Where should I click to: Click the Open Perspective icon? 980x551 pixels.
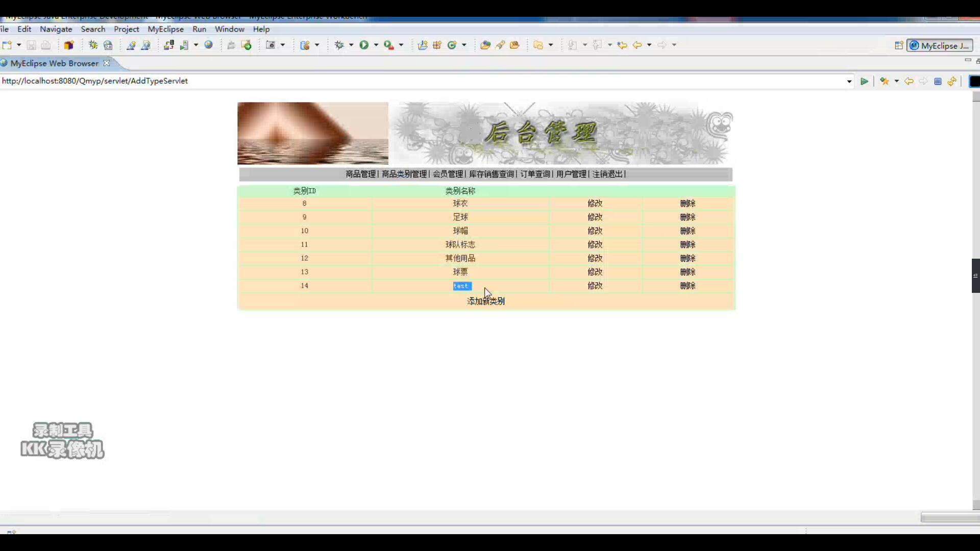(x=899, y=45)
